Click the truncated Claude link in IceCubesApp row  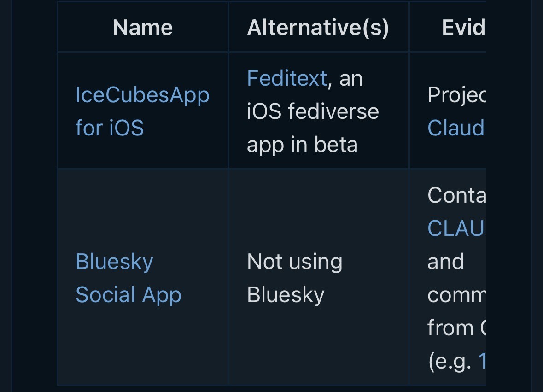455,128
